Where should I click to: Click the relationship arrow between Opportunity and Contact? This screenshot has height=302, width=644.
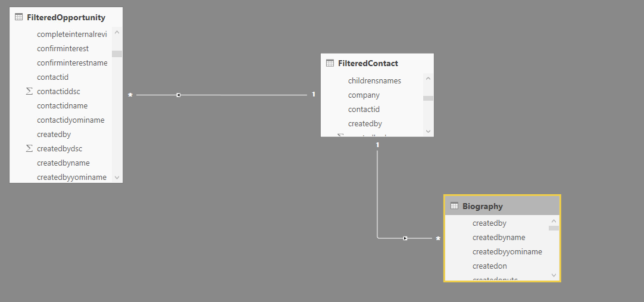click(x=178, y=95)
